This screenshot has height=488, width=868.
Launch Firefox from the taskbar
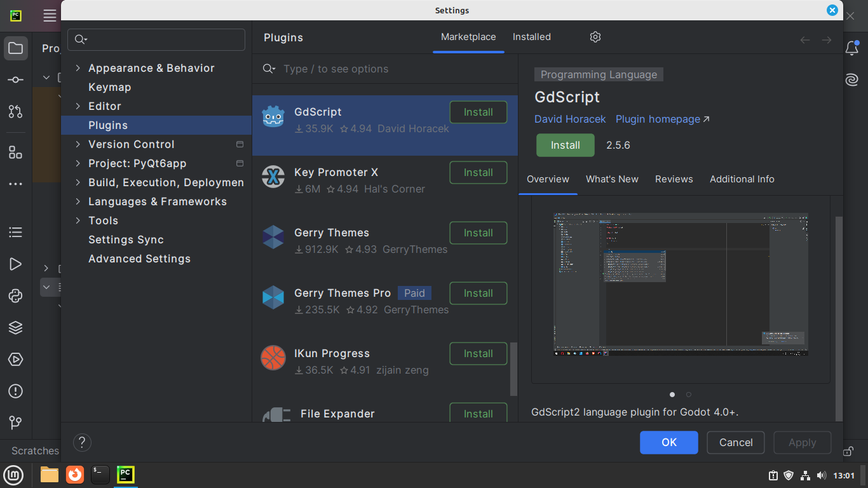[x=75, y=475]
